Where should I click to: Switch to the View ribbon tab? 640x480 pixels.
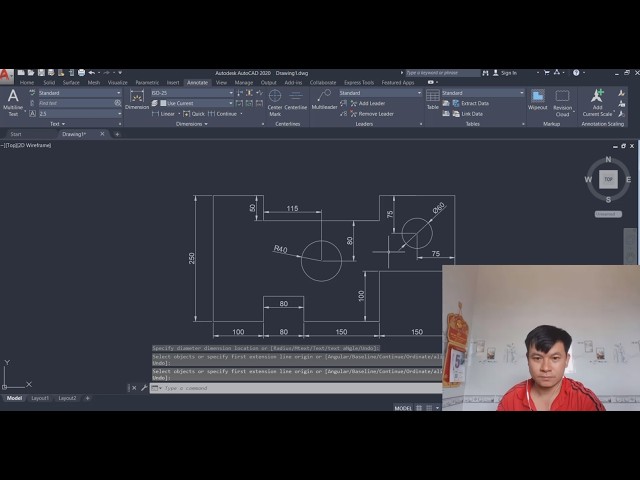tap(221, 82)
